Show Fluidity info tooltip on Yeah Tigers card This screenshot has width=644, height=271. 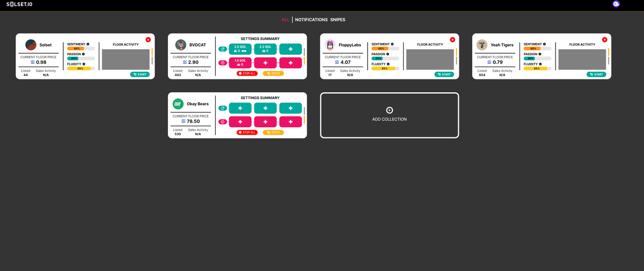pos(540,64)
